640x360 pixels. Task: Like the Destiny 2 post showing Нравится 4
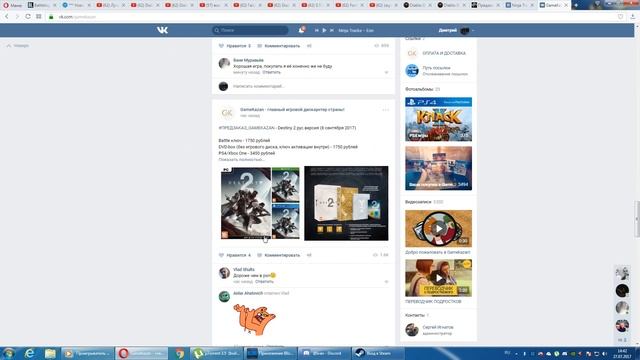point(235,255)
